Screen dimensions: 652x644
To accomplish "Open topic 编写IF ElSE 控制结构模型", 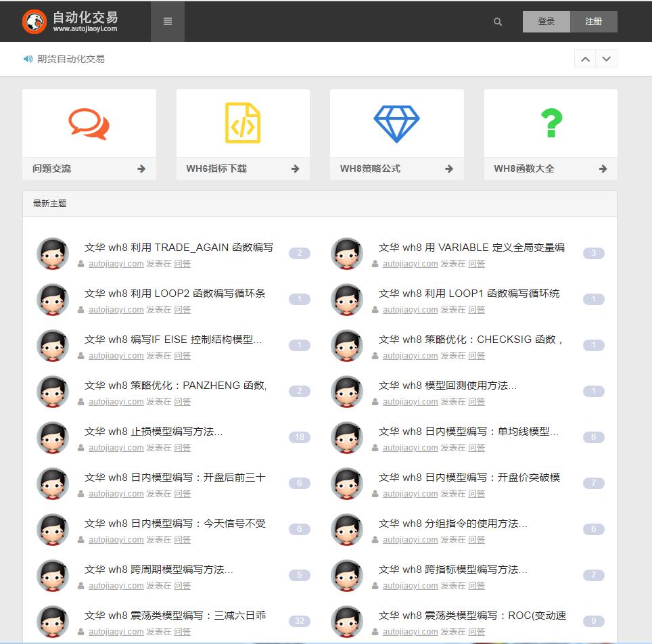I will [173, 340].
